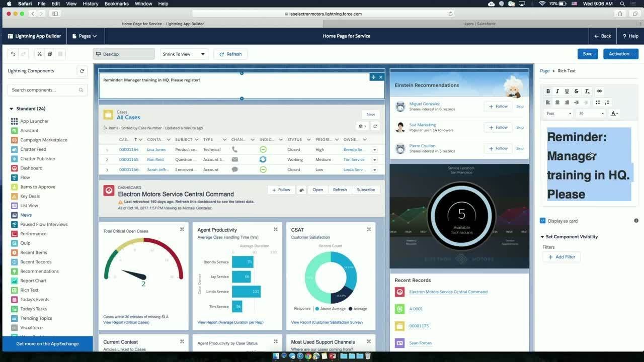Insert a link in rich text

(x=599, y=91)
